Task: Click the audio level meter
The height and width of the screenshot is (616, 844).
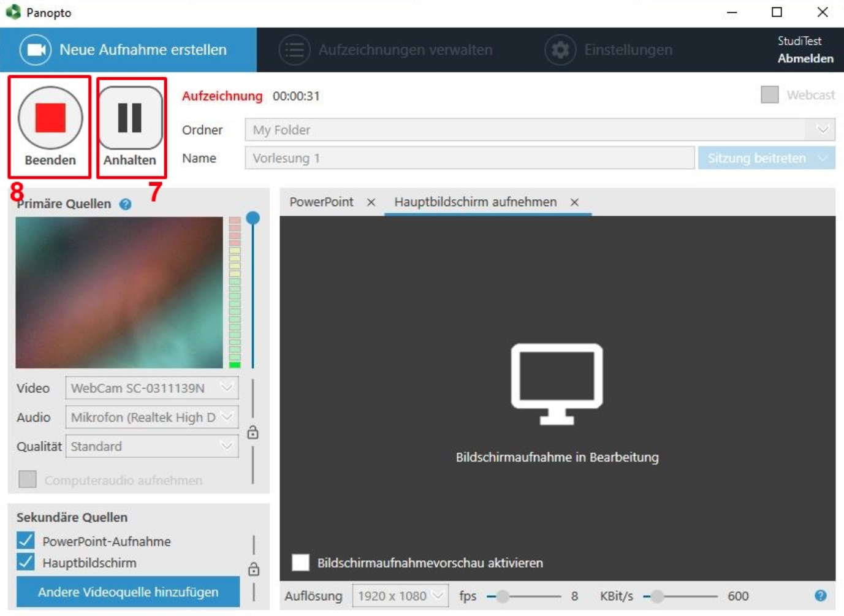Action: tap(235, 292)
